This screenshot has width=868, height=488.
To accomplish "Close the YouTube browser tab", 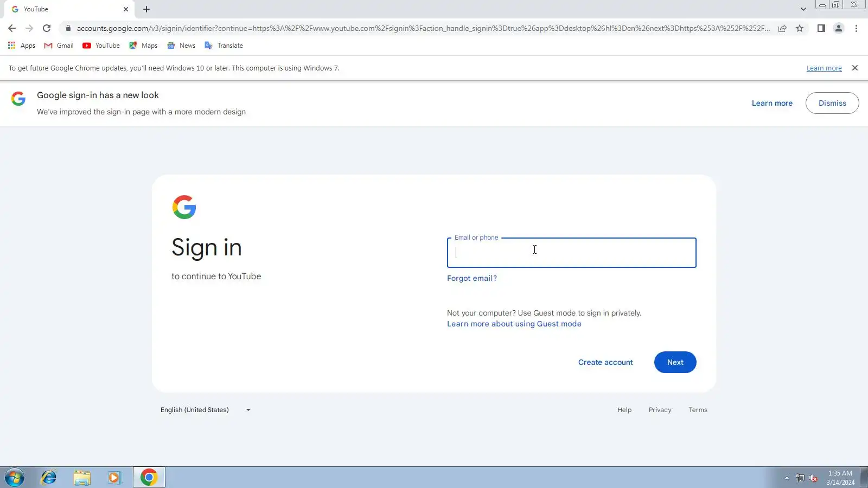I will (126, 9).
